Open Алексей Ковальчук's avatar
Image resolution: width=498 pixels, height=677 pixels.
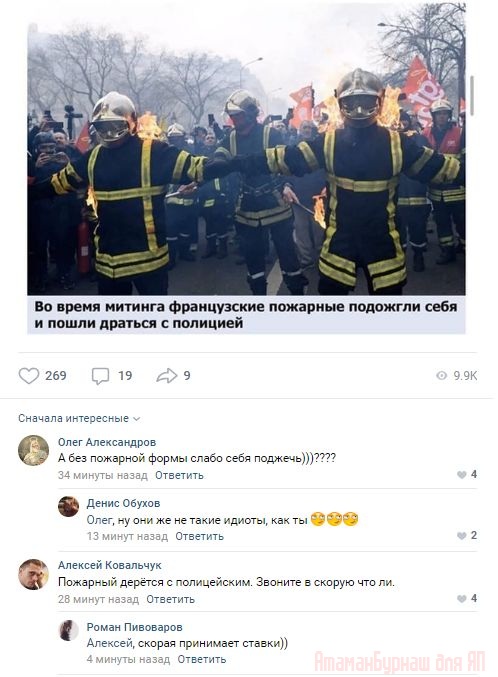[x=33, y=574]
